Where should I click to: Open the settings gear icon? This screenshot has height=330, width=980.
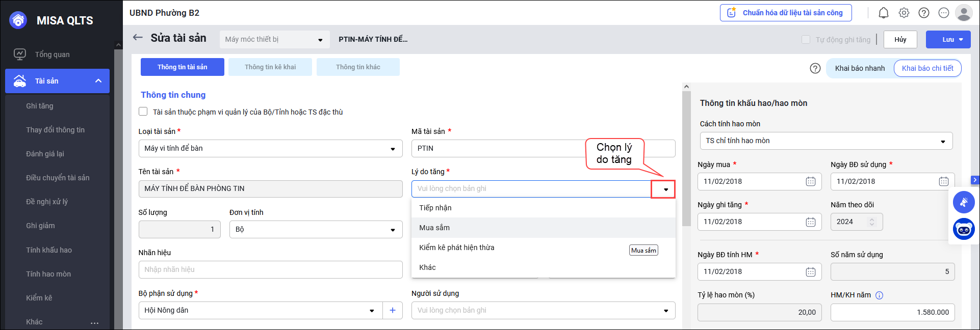904,13
